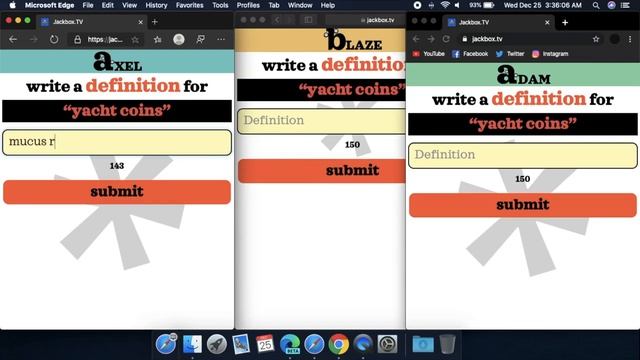Viewport: 640px width, 360px height.
Task: Open the feedback icon in Edge toolbar
Action: click(x=200, y=39)
